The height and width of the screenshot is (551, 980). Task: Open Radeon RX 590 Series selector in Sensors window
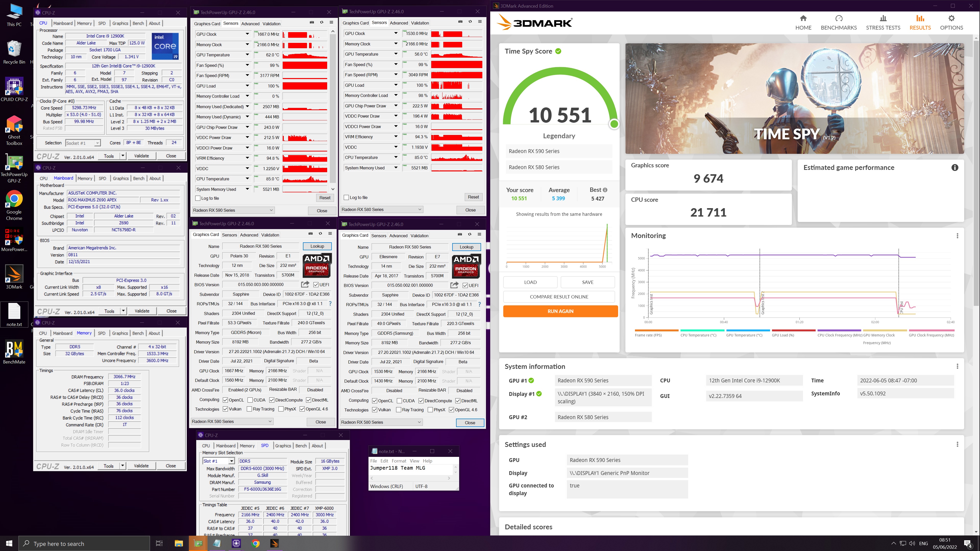(233, 210)
